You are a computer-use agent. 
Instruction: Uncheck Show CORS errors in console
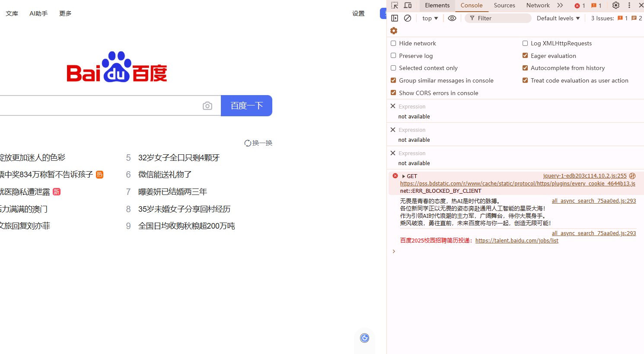pos(393,93)
